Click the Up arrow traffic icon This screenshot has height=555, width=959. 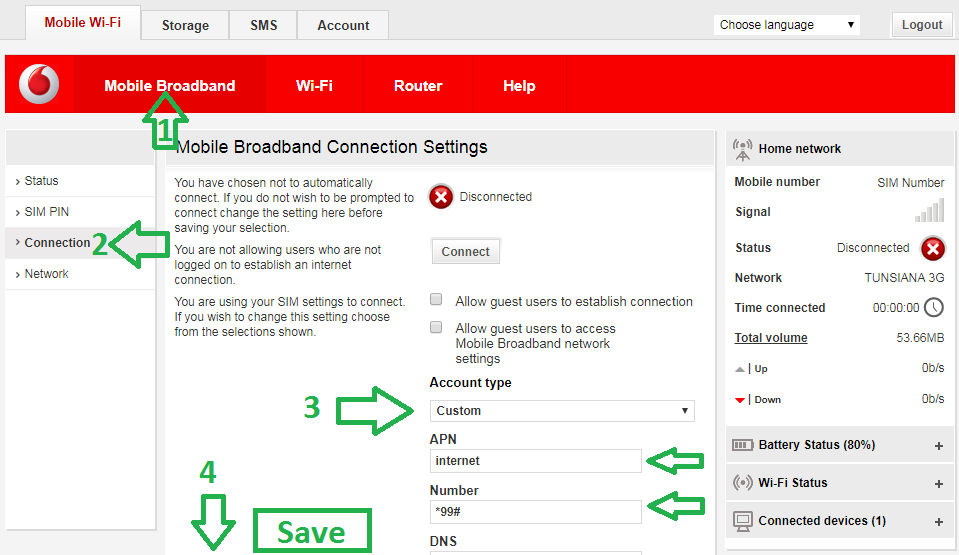pyautogui.click(x=739, y=369)
